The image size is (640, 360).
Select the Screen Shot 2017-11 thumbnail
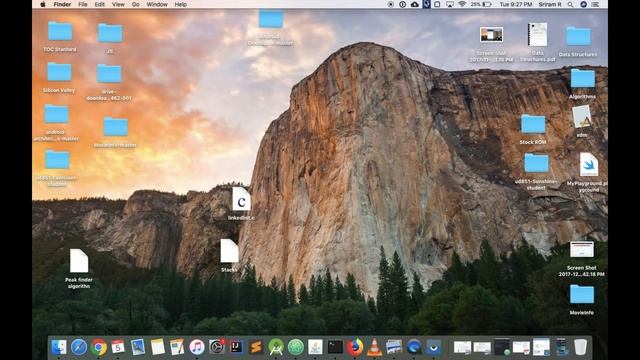[x=491, y=35]
